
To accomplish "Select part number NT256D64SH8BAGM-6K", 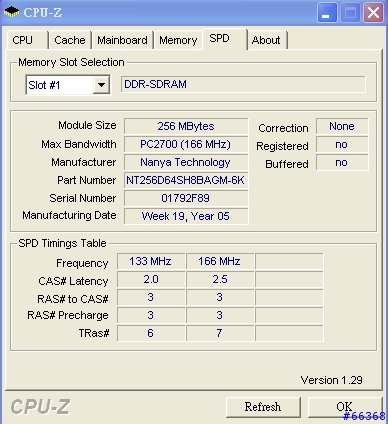I will tap(186, 180).
